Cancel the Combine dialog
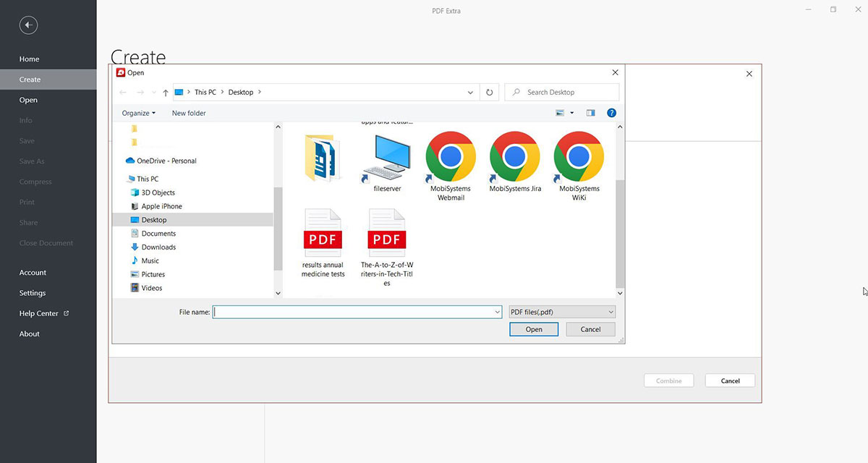Screen dimensions: 868x463 click(730, 380)
